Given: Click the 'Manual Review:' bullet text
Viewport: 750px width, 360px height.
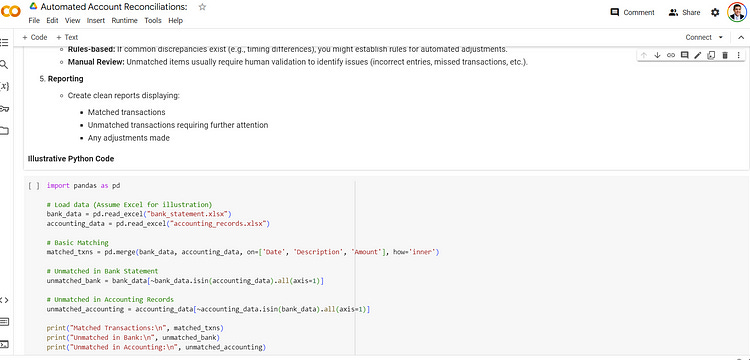Looking at the screenshot, I should (x=96, y=62).
